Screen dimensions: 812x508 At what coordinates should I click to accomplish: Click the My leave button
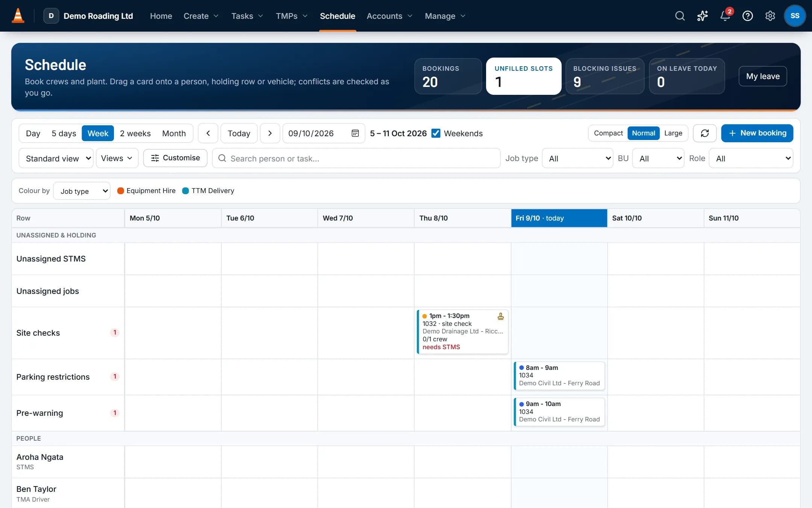(x=763, y=76)
